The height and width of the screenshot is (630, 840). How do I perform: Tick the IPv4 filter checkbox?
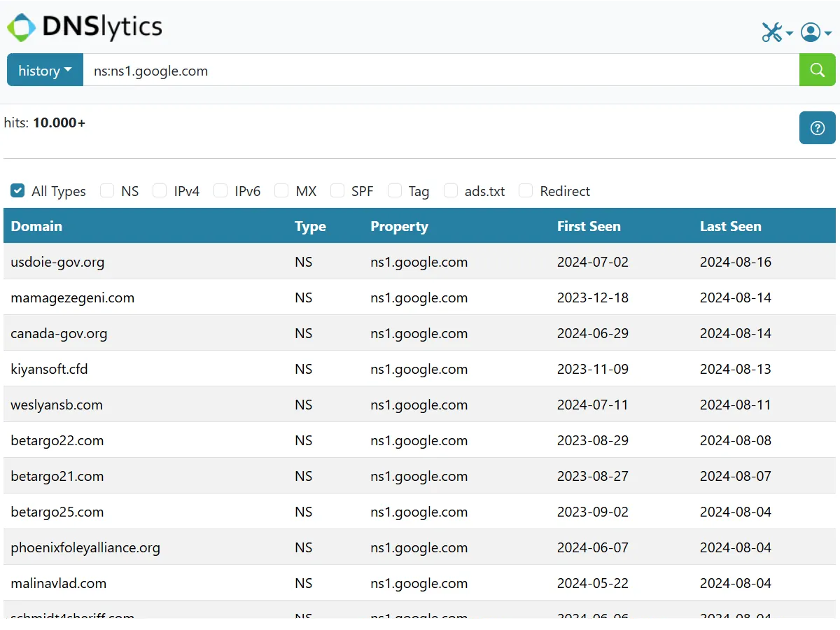coord(160,190)
